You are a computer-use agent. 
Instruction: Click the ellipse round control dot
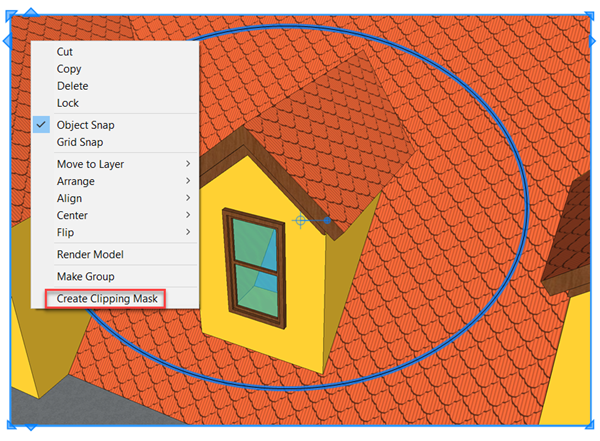pyautogui.click(x=327, y=220)
